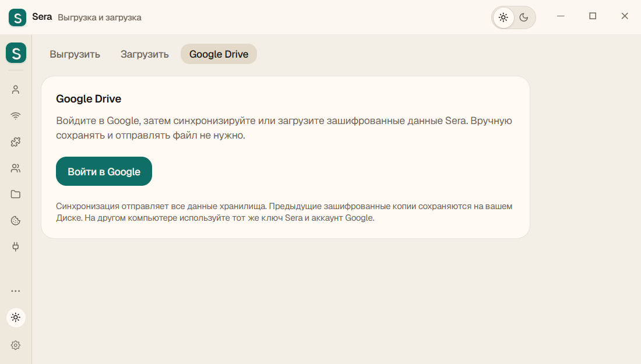Close the Sera window
Screen dimensions: 641x364
point(625,16)
